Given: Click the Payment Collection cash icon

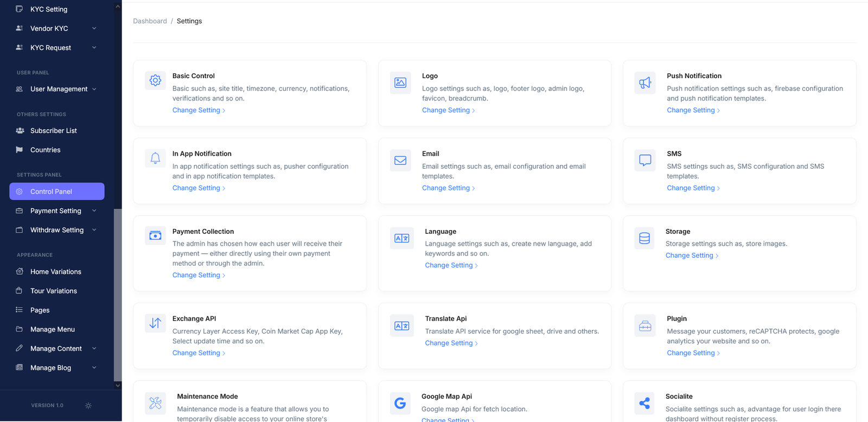Looking at the screenshot, I should tap(155, 236).
